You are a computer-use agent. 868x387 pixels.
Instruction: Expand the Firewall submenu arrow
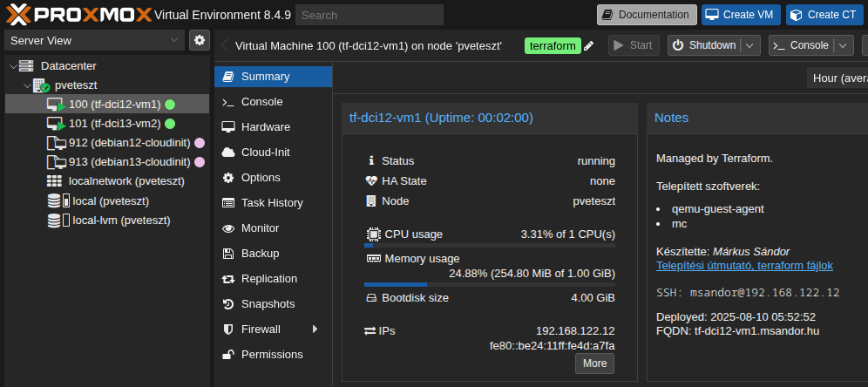click(x=315, y=329)
